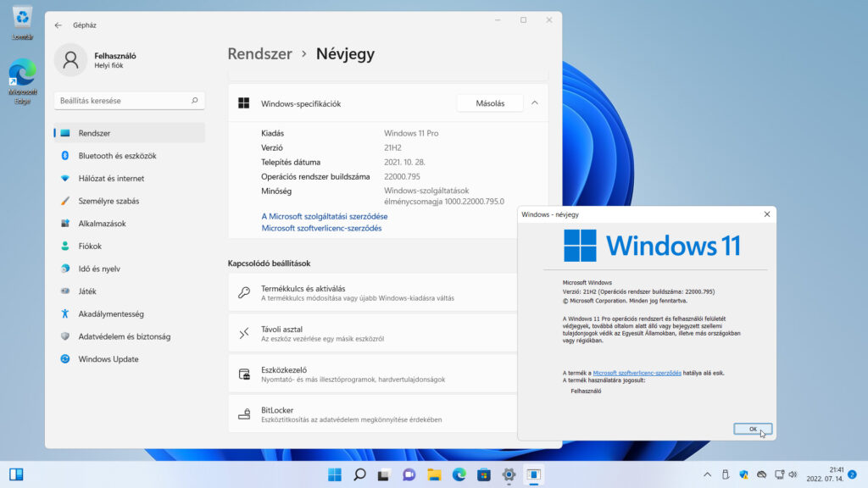Viewport: 868px width, 488px height.
Task: Open Microsoft szoftverlicenc-szerződés link in Settings
Action: [321, 228]
